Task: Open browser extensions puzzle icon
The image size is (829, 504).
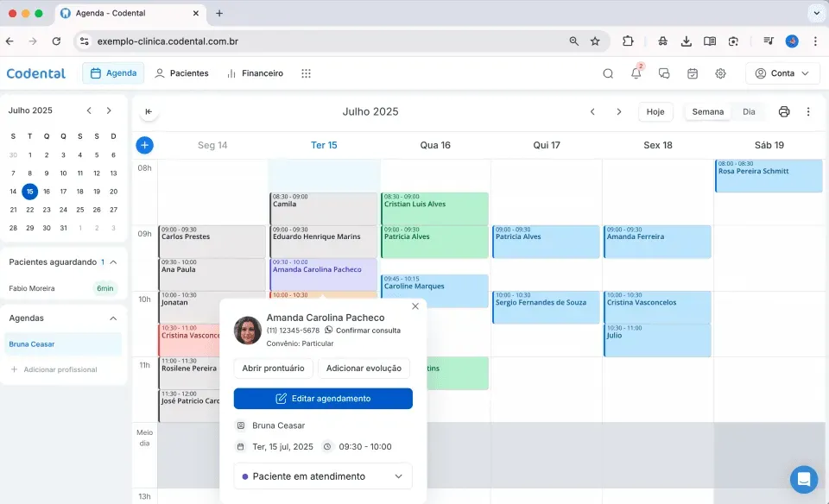Action: tap(628, 41)
